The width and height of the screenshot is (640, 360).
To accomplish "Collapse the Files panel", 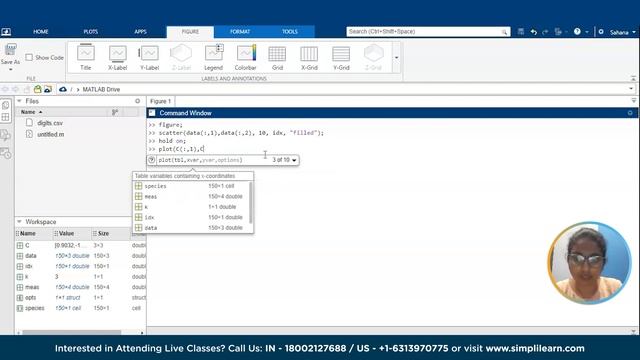I will (x=19, y=101).
